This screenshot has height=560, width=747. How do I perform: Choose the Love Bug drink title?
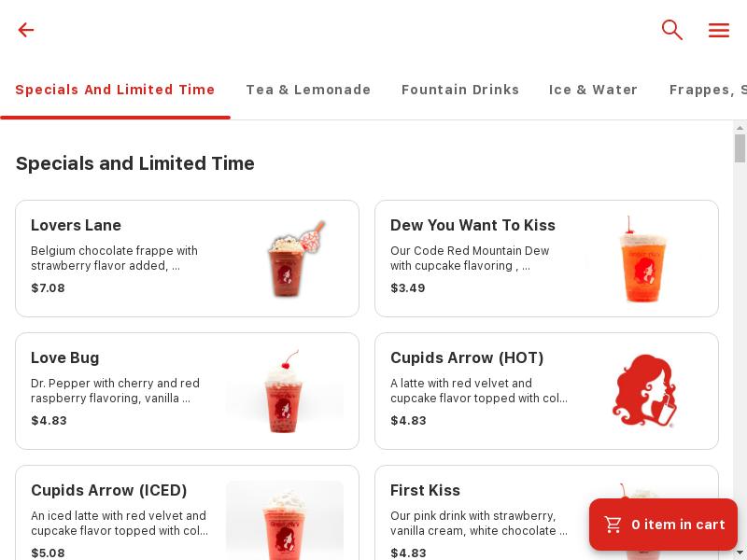(64, 357)
